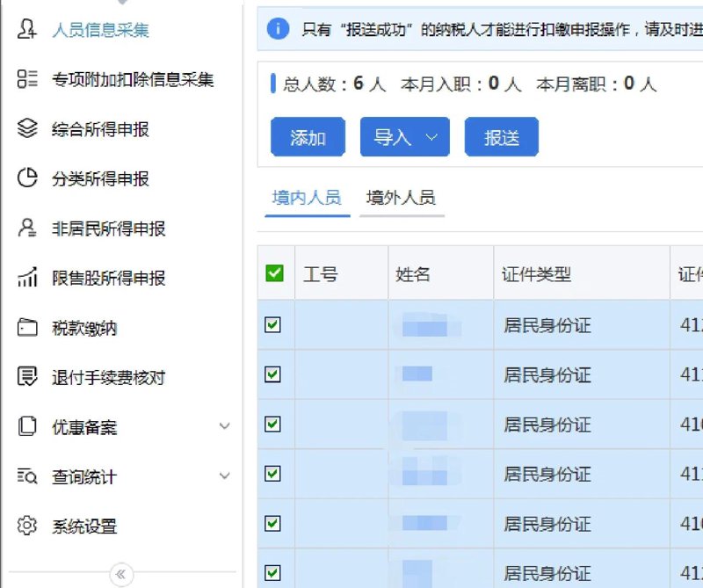Click the 人员信息采集 person icon
The width and height of the screenshot is (703, 588).
pyautogui.click(x=27, y=29)
